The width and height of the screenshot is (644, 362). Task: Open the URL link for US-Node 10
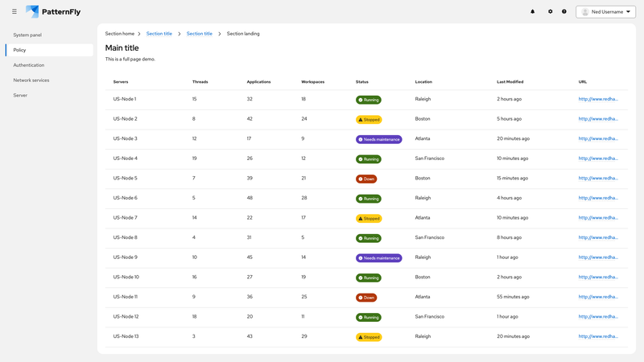coord(598,277)
